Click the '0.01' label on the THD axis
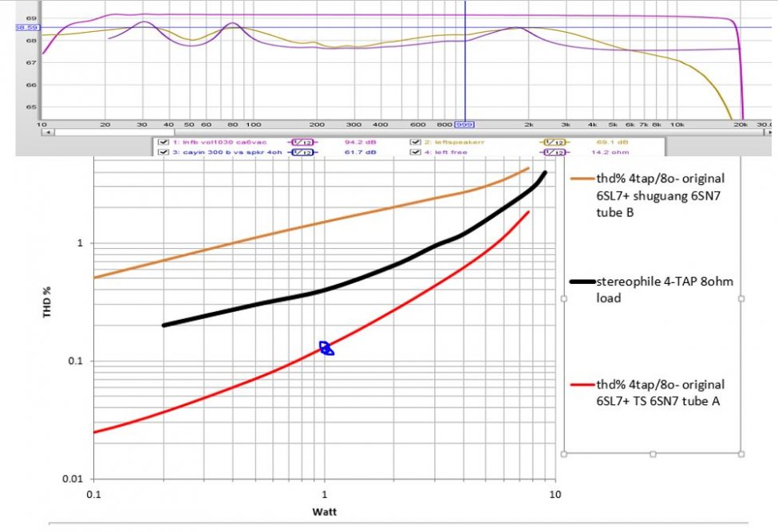This screenshot has height=532, width=778. pos(72,479)
